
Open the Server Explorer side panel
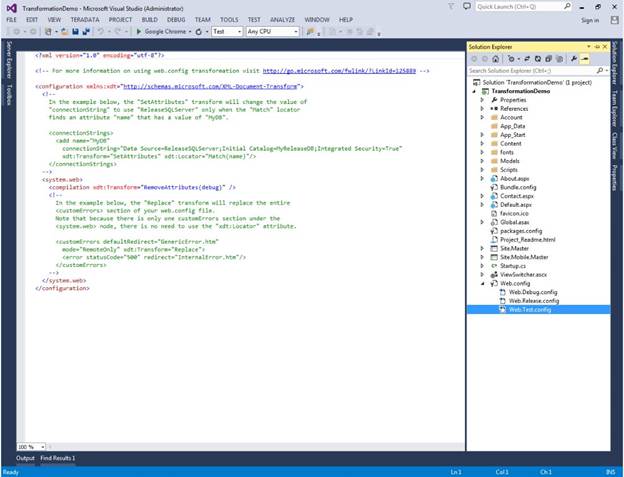pos(8,62)
